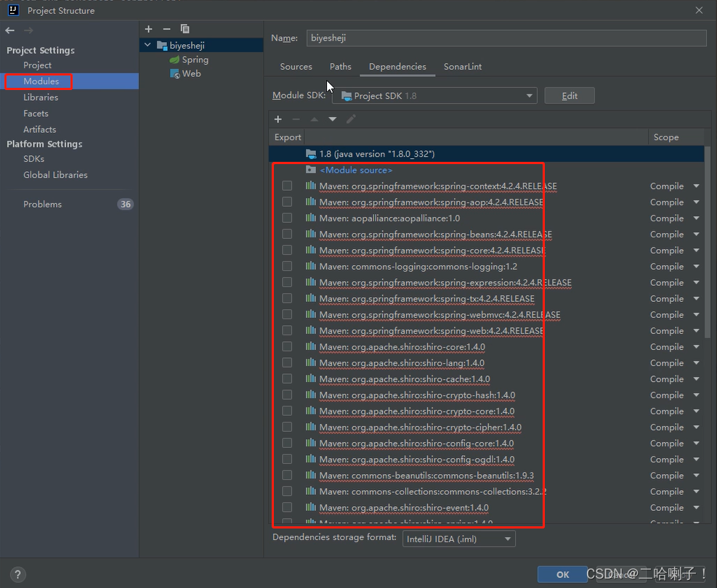The image size is (717, 588).
Task: Open the SonarLint tab
Action: pyautogui.click(x=462, y=67)
